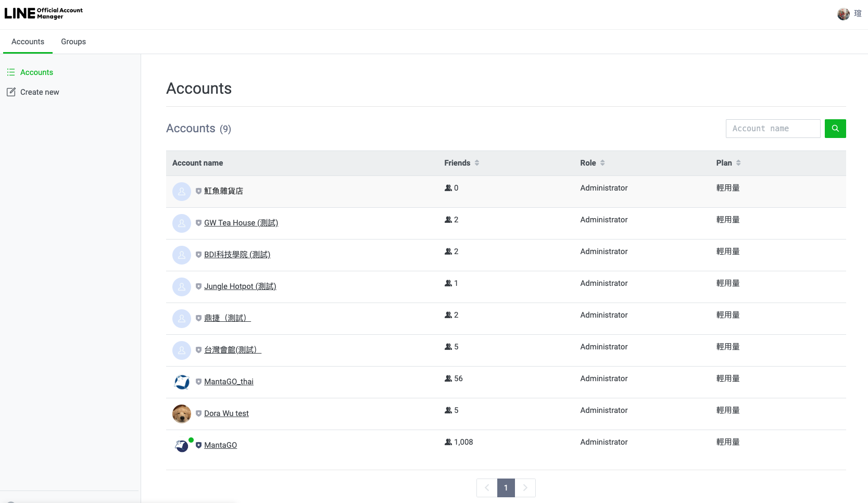The width and height of the screenshot is (868, 503).
Task: Click the LINE Official Account Manager logo
Action: click(44, 14)
